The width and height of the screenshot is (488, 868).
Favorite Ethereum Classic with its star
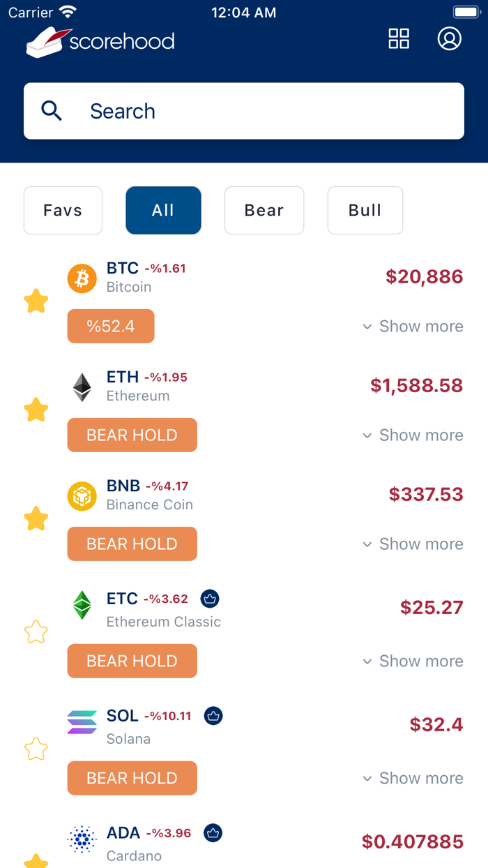click(x=36, y=631)
